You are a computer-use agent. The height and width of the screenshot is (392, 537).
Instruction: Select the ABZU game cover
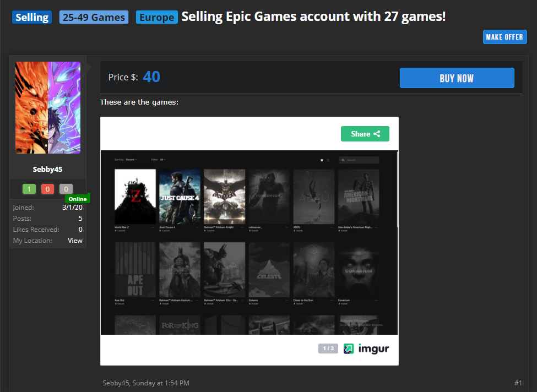point(314,197)
